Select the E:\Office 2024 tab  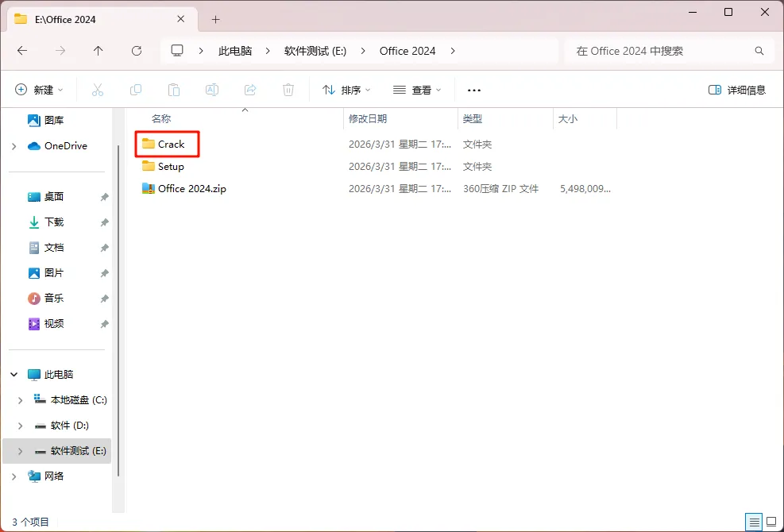102,20
